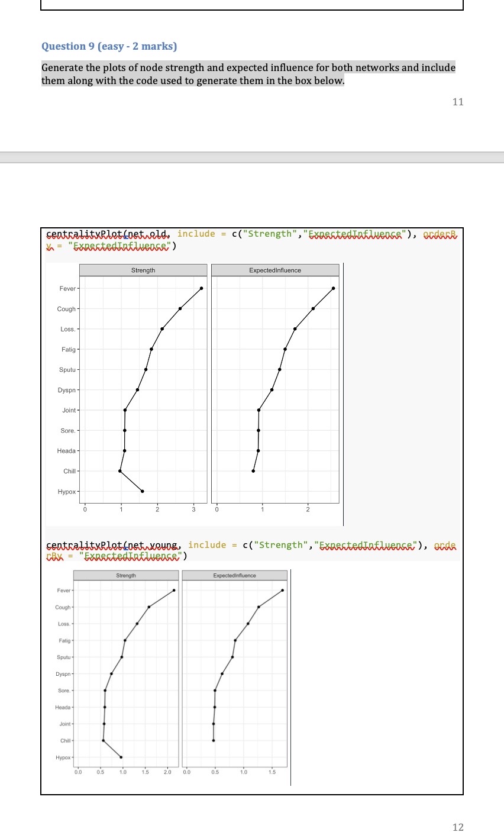Viewport: 504px width, 832px height.
Task: Click the Sore. axis label in net_young plot
Action: (64, 691)
